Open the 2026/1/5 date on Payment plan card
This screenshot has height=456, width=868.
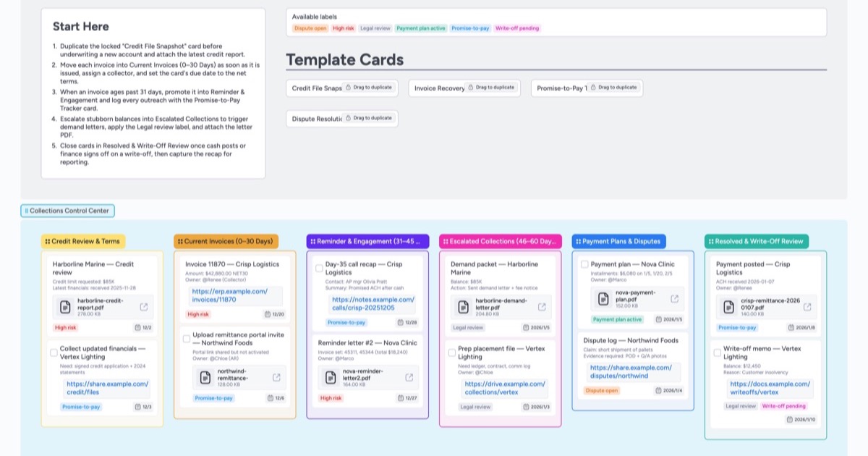[x=671, y=319]
